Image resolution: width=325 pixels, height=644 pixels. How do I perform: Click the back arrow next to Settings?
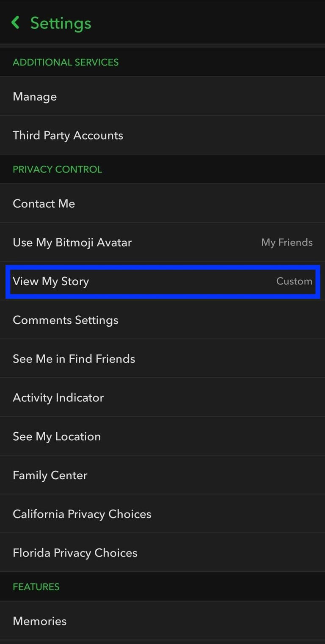[16, 22]
